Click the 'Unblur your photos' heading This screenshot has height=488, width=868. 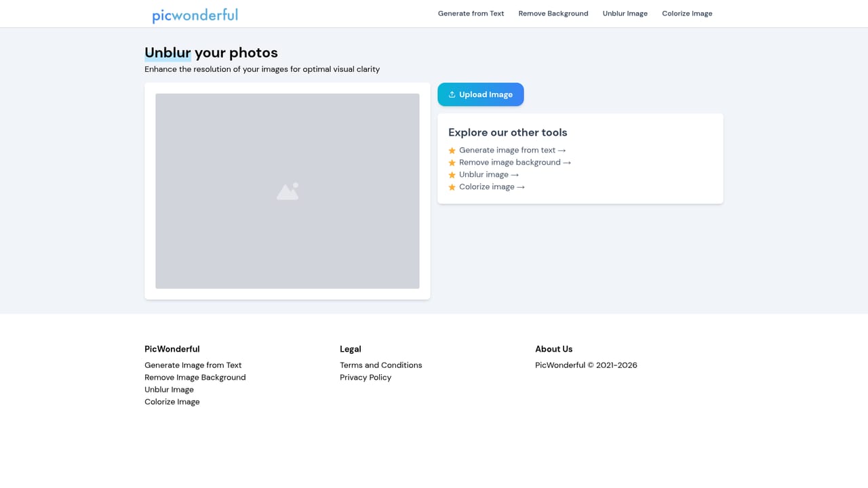point(212,53)
